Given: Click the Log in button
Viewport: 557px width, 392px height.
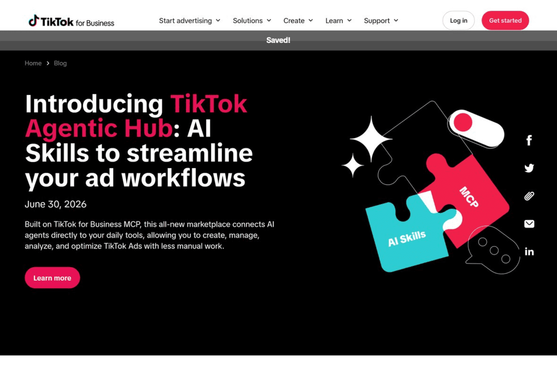Looking at the screenshot, I should click(x=458, y=21).
